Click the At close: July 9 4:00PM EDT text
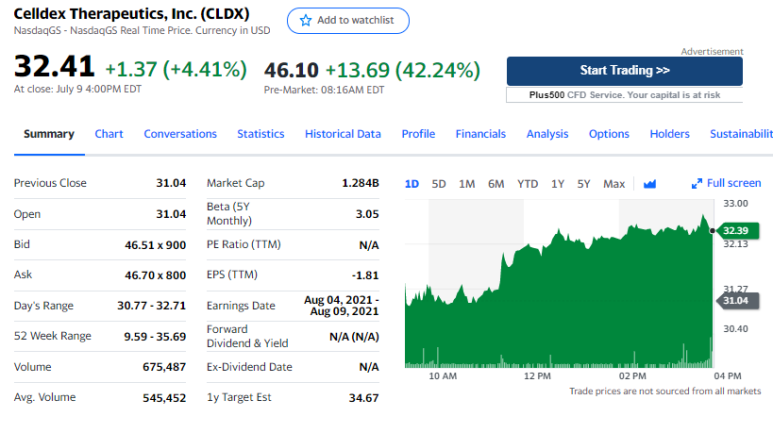 [77, 89]
